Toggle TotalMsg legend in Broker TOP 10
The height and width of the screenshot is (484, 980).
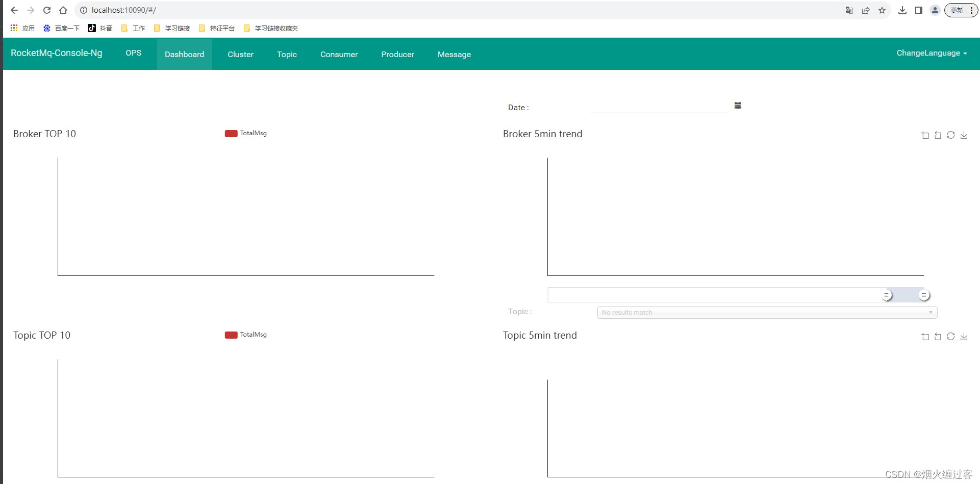[x=246, y=133]
